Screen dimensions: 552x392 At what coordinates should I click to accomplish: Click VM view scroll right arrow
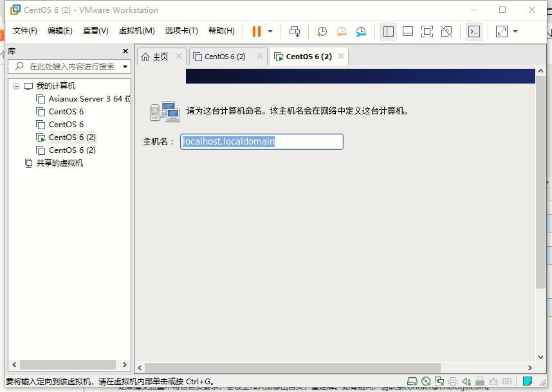[x=530, y=368]
